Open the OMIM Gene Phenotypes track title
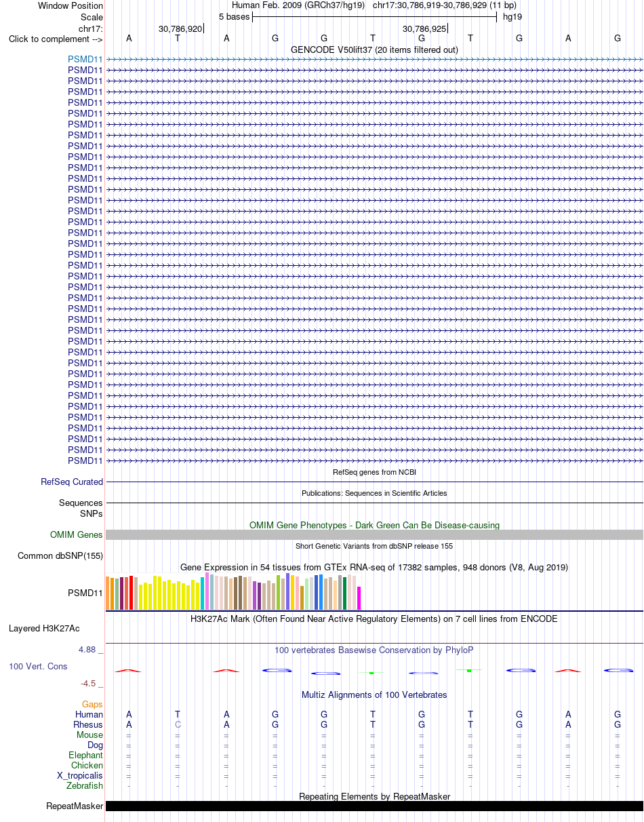This screenshot has width=644, height=822. [374, 525]
